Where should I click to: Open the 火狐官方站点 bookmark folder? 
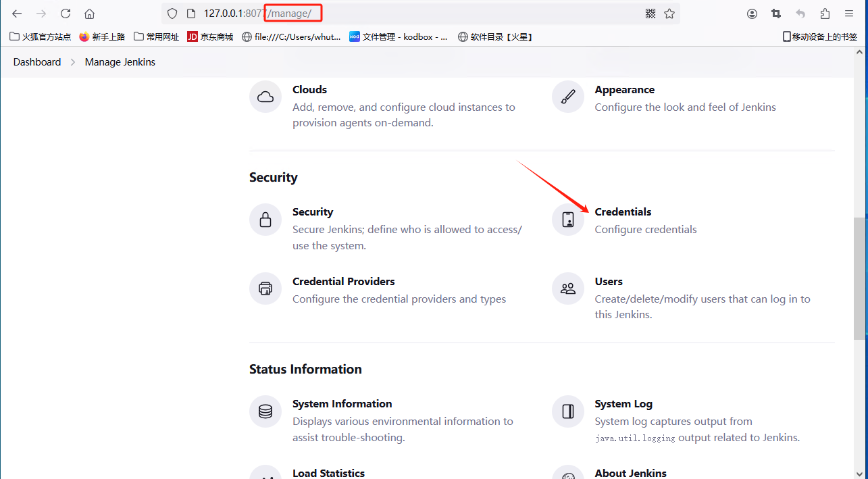pos(41,37)
